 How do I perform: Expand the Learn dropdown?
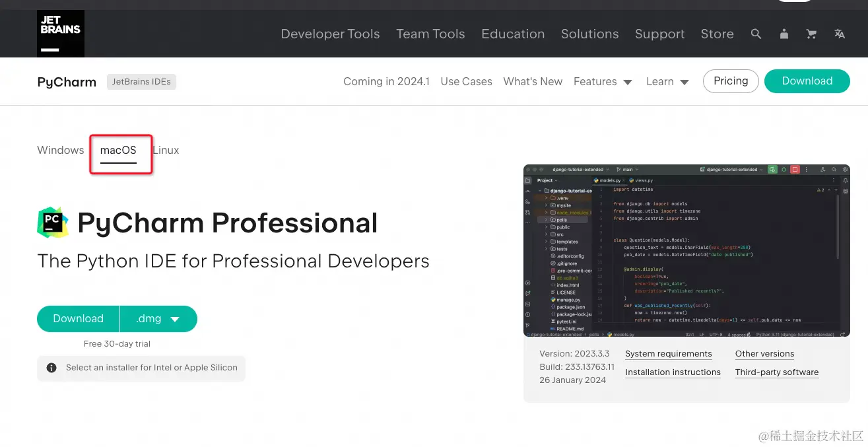(667, 81)
